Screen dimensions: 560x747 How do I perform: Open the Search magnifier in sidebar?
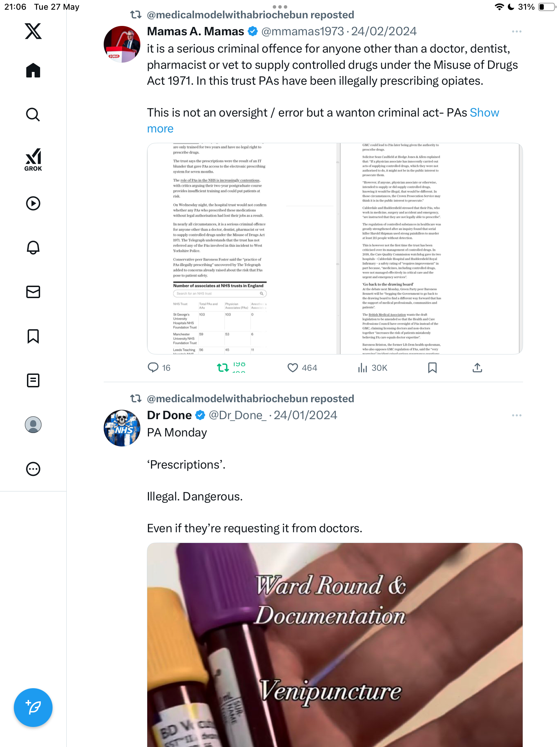point(33,114)
